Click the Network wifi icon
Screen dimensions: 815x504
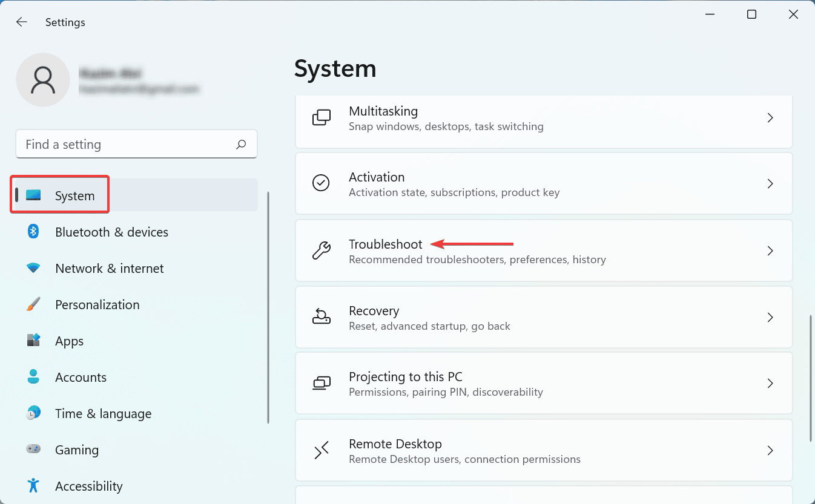(33, 267)
